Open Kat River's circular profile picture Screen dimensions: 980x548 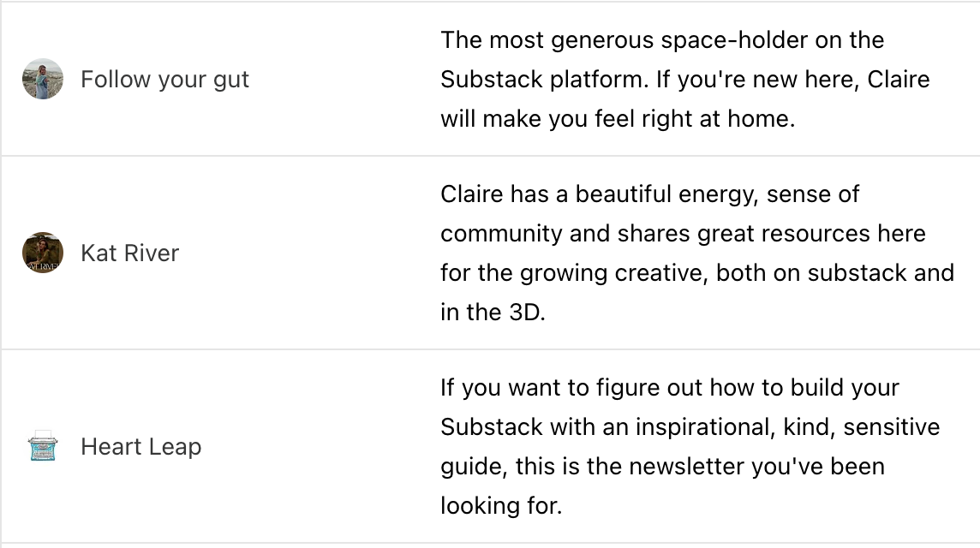(43, 253)
